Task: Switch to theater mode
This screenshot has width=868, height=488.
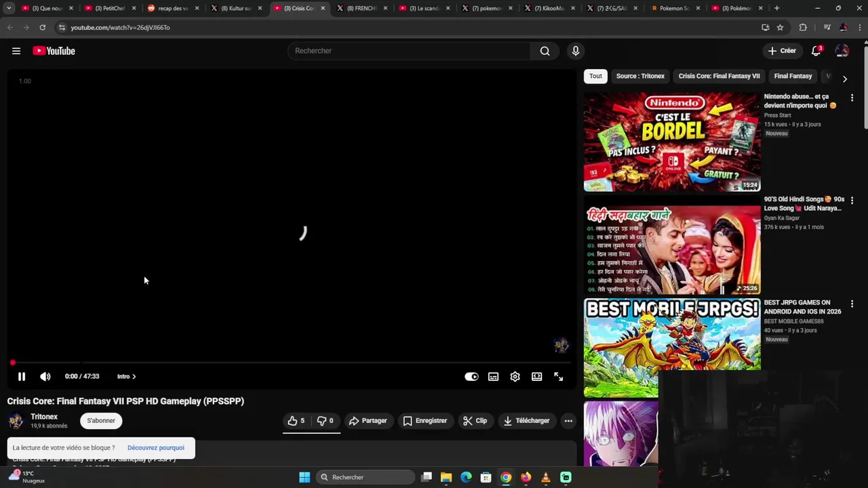Action: point(537,377)
